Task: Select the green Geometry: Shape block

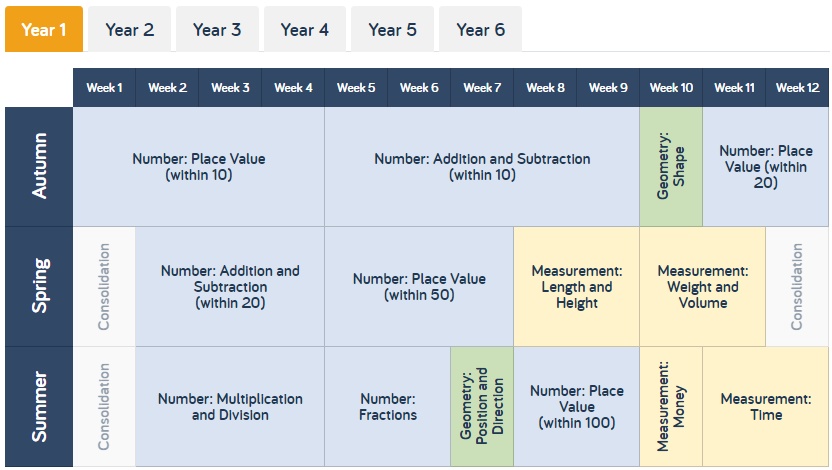Action: coord(671,167)
